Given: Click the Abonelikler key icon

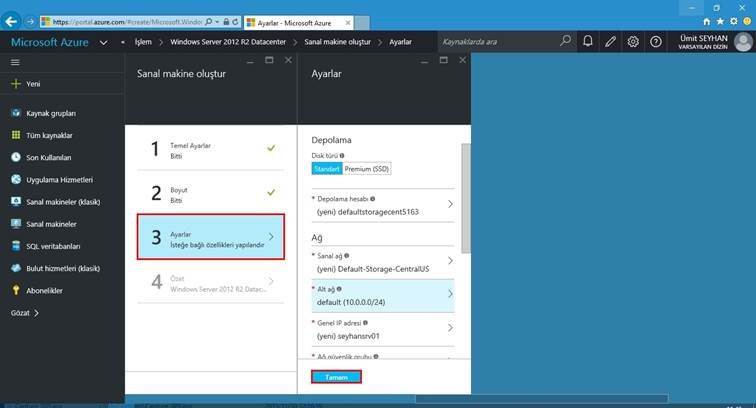Looking at the screenshot, I should [x=16, y=290].
